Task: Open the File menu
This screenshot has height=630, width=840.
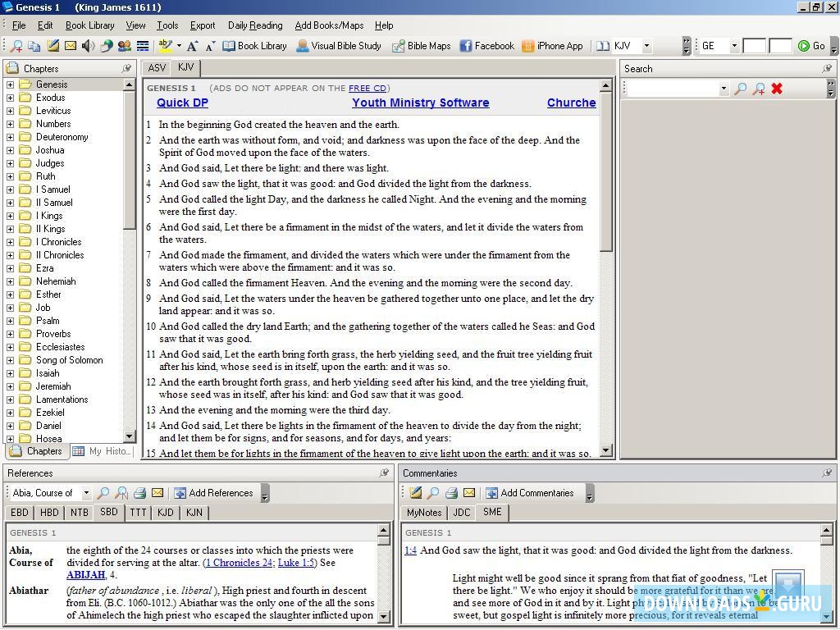Action: pos(19,25)
